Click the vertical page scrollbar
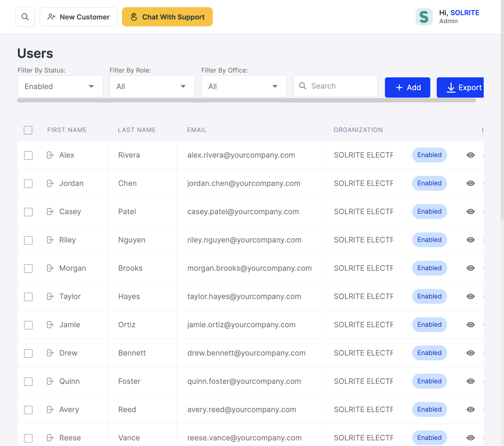The height and width of the screenshot is (446, 504). click(x=502, y=110)
